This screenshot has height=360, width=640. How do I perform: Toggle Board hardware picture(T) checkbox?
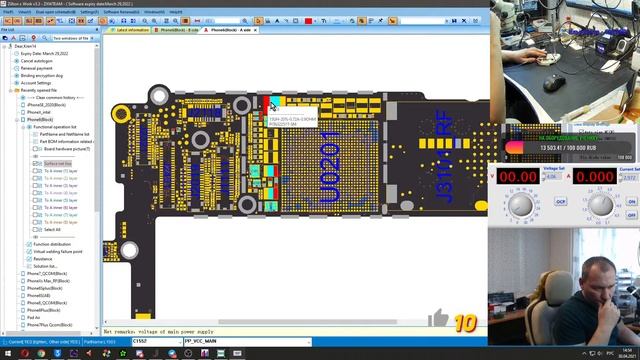(36, 149)
